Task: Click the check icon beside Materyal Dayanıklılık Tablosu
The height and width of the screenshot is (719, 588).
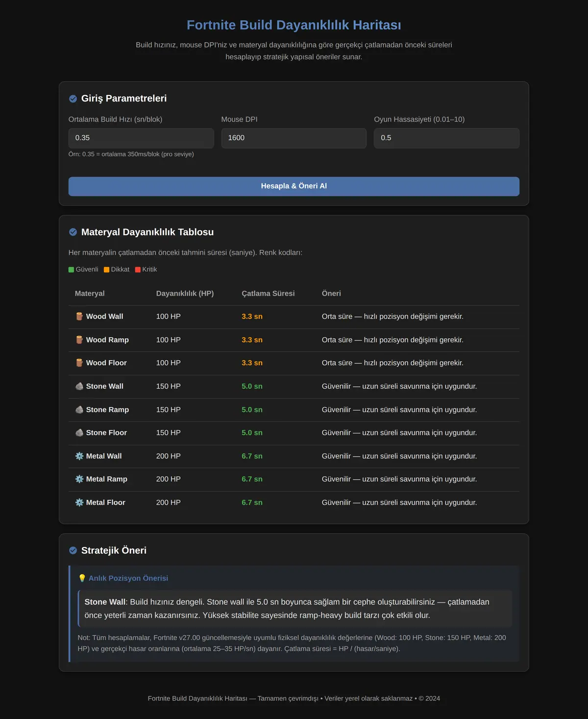Action: point(73,232)
